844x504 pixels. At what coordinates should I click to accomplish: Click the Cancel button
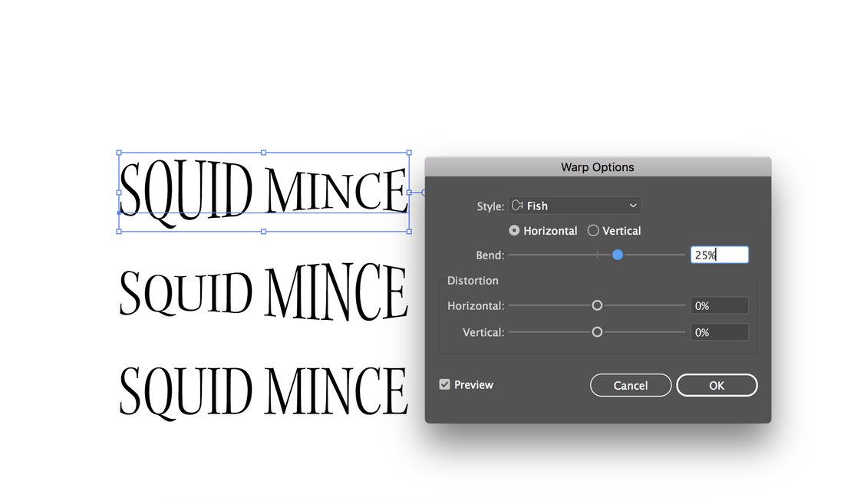[x=630, y=385]
